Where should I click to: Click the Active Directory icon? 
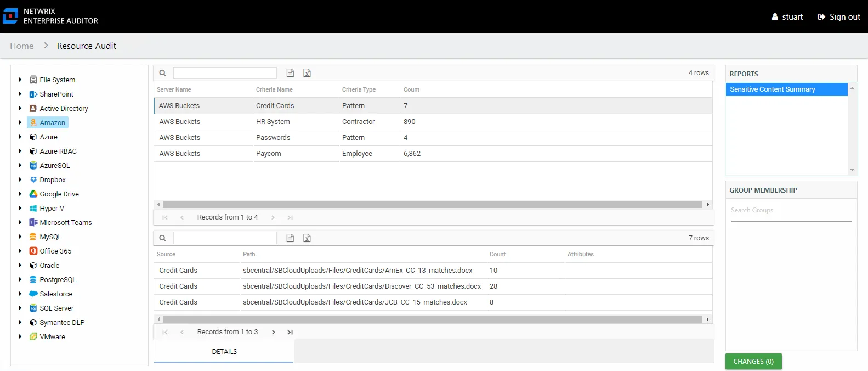coord(33,108)
